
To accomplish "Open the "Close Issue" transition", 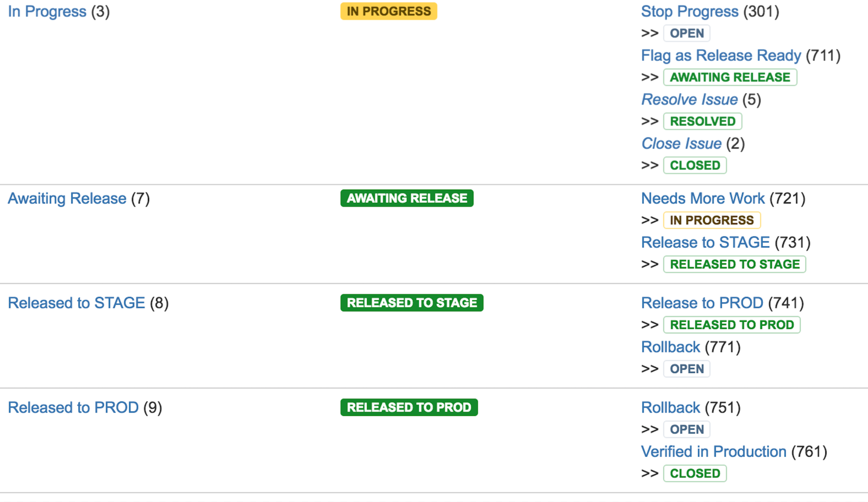I will coord(681,143).
